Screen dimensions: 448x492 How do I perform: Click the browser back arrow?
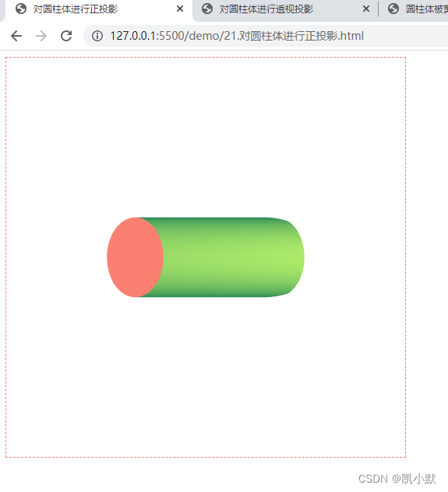click(16, 36)
